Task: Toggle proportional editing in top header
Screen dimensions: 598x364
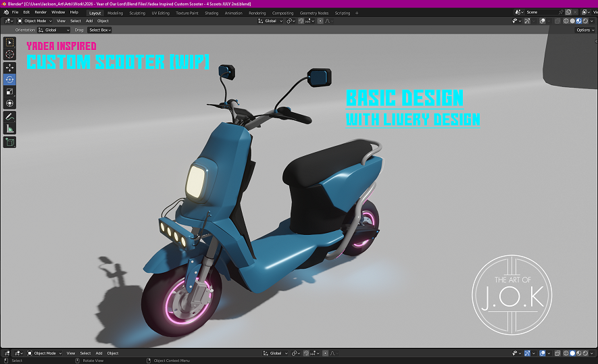Action: [320, 21]
